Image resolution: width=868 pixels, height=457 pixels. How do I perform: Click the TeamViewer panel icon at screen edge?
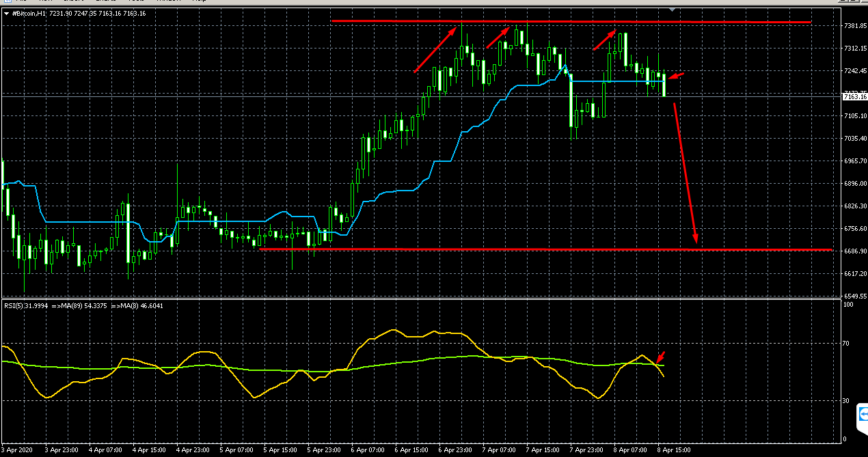(x=863, y=414)
